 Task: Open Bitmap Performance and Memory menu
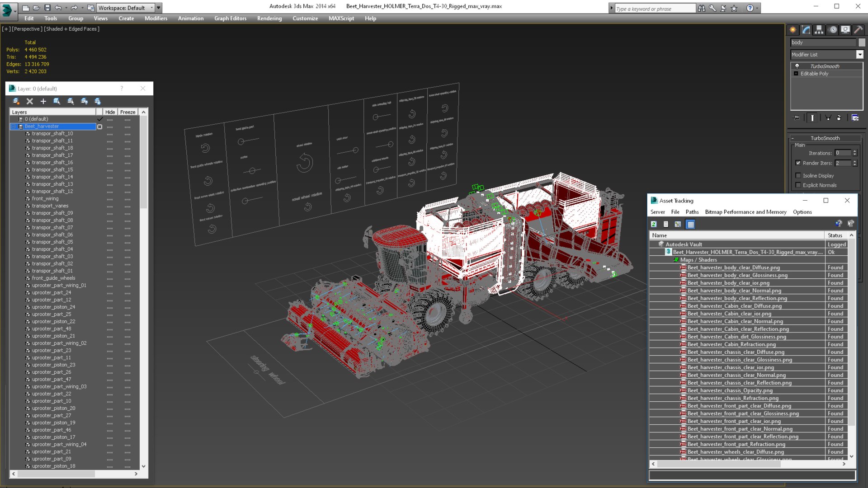pos(746,212)
